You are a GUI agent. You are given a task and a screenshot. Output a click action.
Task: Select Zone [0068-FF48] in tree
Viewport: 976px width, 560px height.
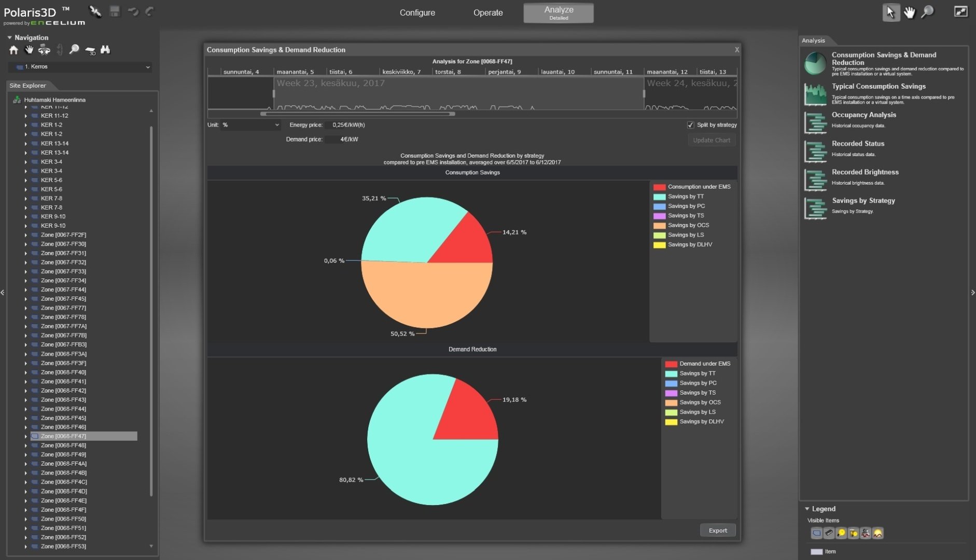tap(63, 445)
